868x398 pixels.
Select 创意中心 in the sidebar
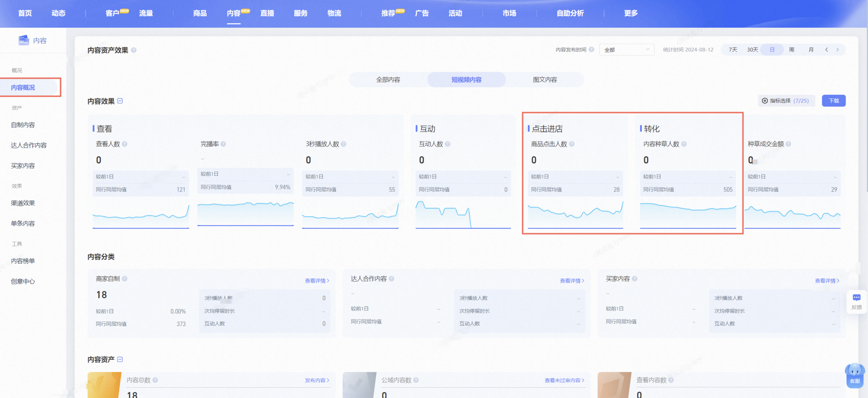coord(23,281)
